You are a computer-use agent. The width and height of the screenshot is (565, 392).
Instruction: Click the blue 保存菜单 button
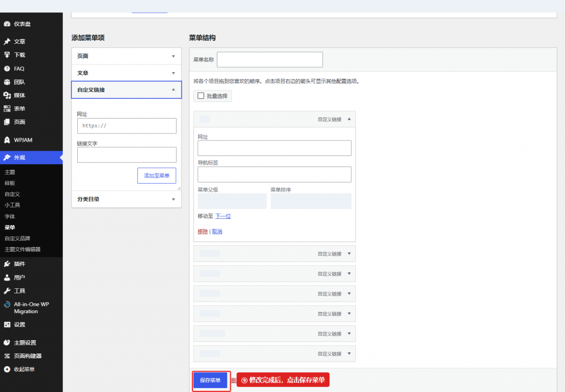[x=210, y=380]
